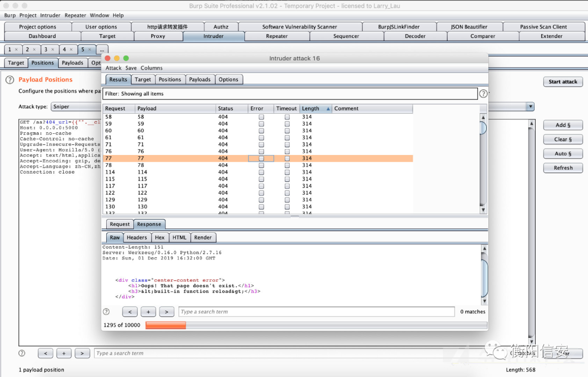This screenshot has height=377, width=588.
Task: Switch to Request tab in attack window
Action: click(120, 224)
